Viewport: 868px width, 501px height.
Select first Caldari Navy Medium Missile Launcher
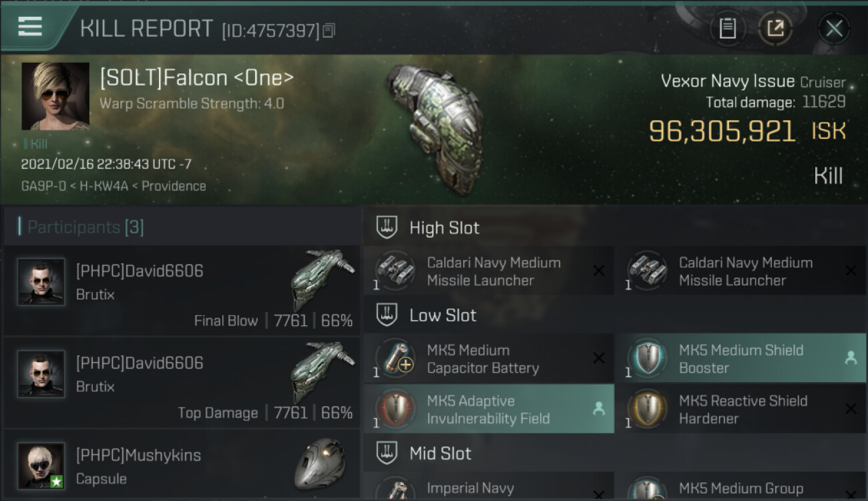488,271
